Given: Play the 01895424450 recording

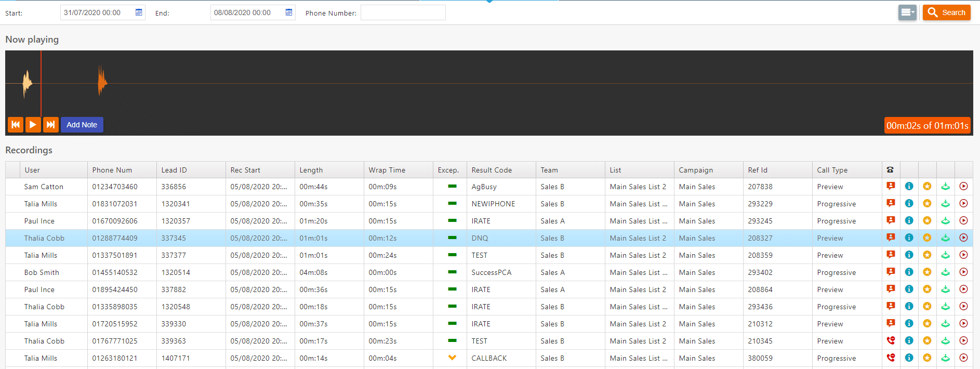Looking at the screenshot, I should pos(963,289).
